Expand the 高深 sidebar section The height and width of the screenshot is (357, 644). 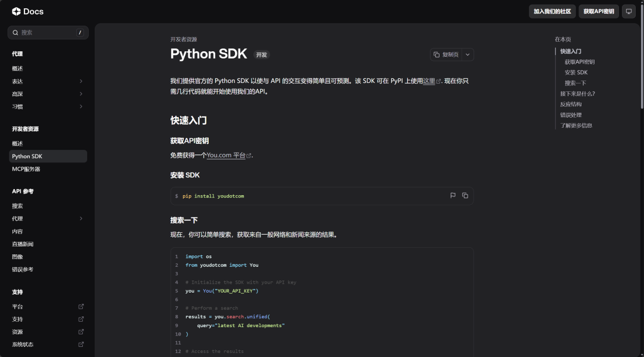[81, 94]
